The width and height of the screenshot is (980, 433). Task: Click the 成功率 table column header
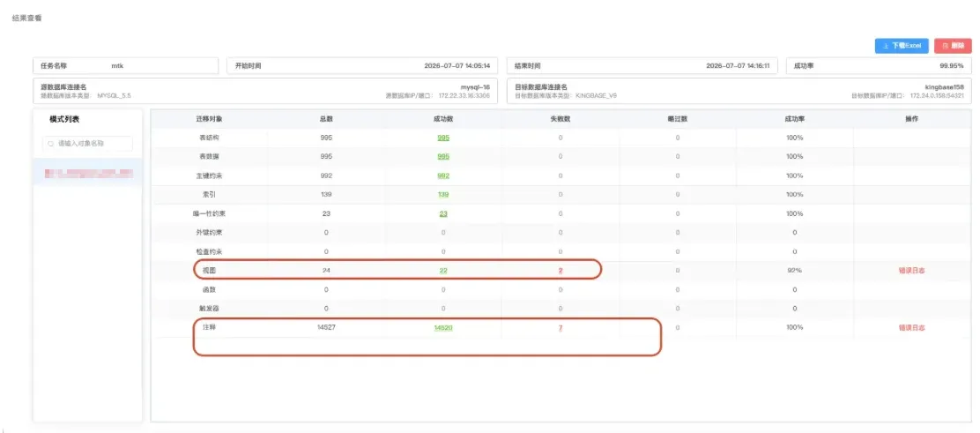pyautogui.click(x=794, y=117)
